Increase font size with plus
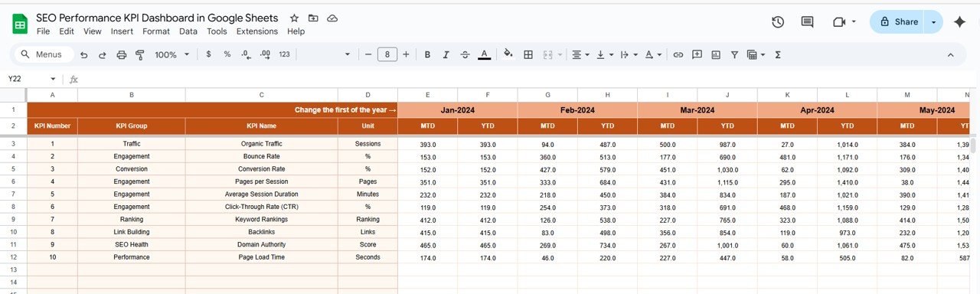The width and height of the screenshot is (980, 294). pos(406,54)
